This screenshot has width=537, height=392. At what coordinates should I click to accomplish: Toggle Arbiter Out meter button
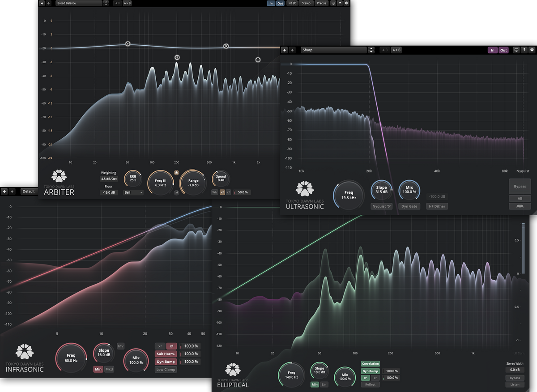280,3
